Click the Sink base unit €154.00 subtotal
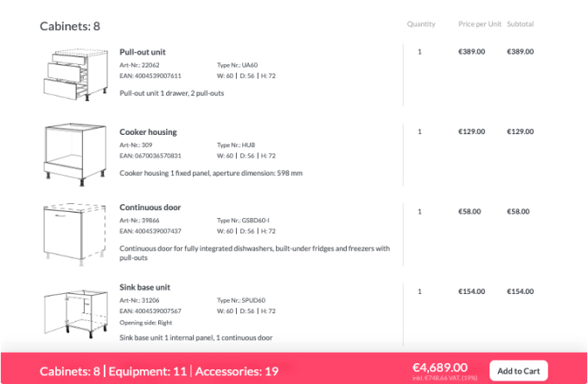Viewport: 588px width, 384px height. pyautogui.click(x=521, y=291)
